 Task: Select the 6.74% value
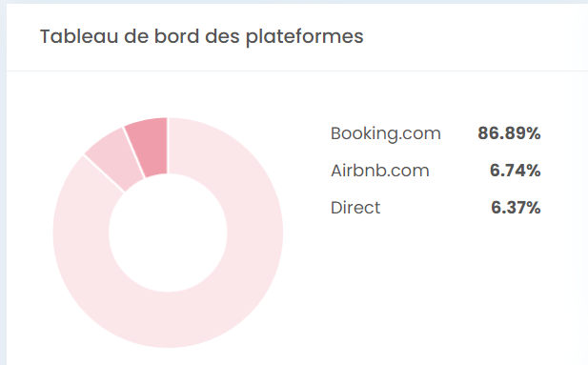pos(515,171)
